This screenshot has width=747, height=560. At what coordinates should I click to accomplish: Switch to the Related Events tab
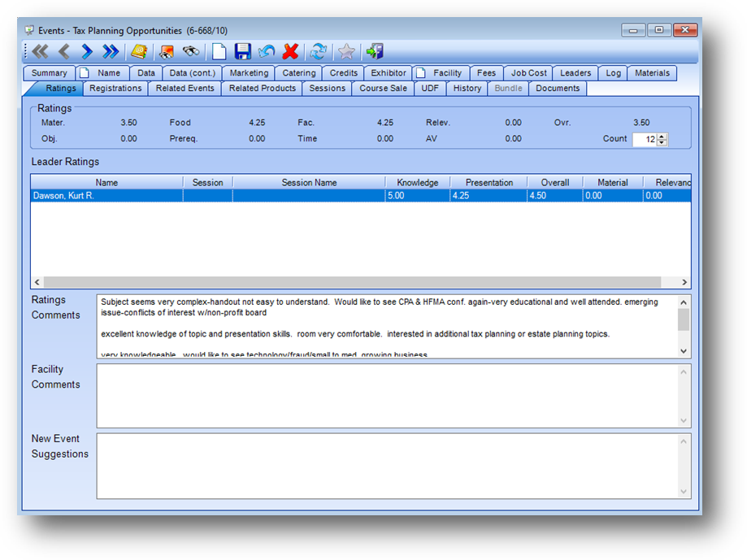pos(185,88)
